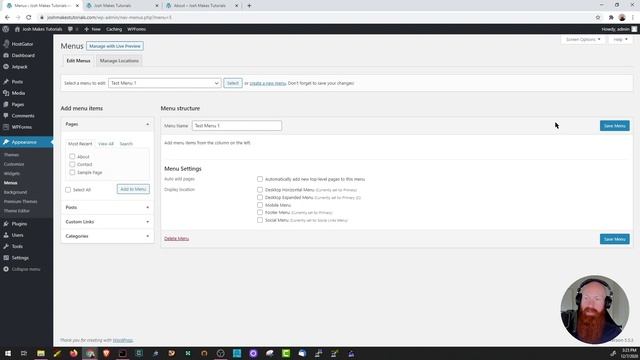This screenshot has height=360, width=640.
Task: Click the bottom Save Menu button
Action: point(615,239)
